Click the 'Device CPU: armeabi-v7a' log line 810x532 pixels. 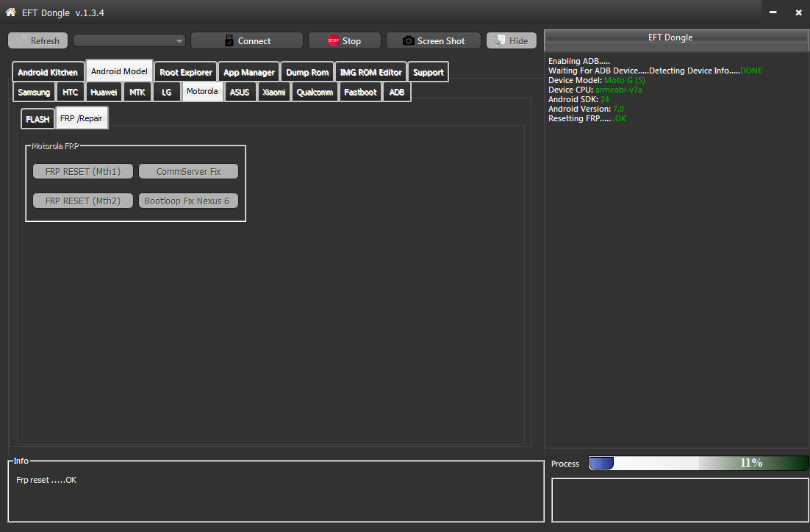point(595,90)
